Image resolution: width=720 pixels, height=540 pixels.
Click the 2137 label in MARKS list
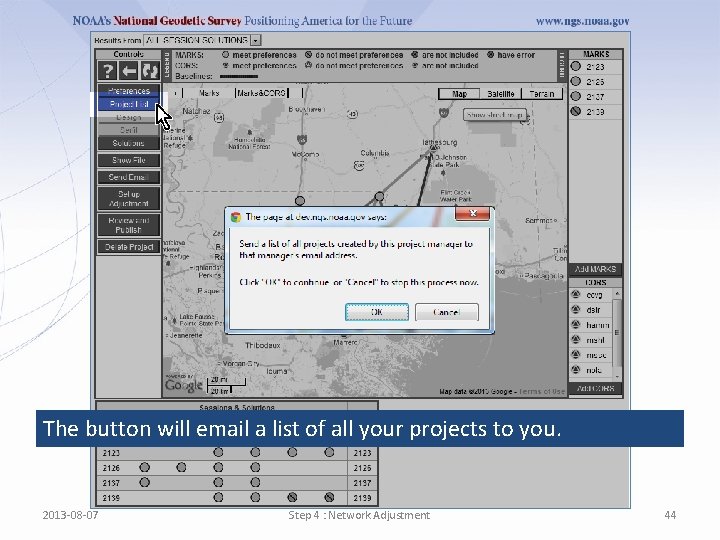pos(595,97)
